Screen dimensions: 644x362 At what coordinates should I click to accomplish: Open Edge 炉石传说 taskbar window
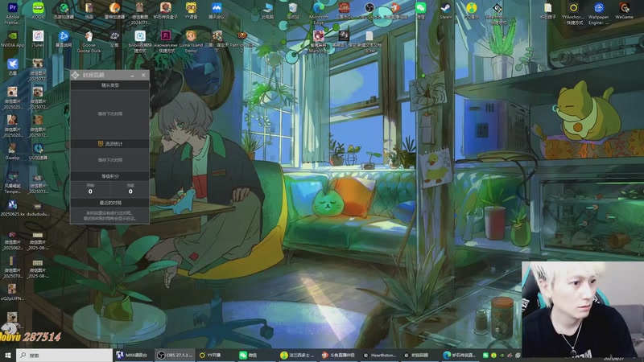(x=460, y=355)
